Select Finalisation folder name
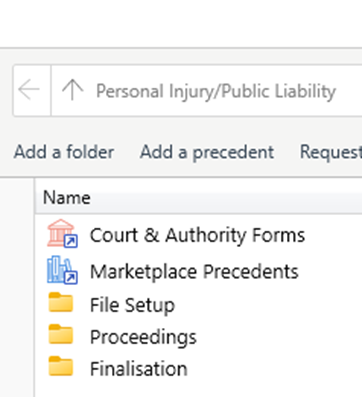Screen dimensions: 362x397 click(139, 369)
